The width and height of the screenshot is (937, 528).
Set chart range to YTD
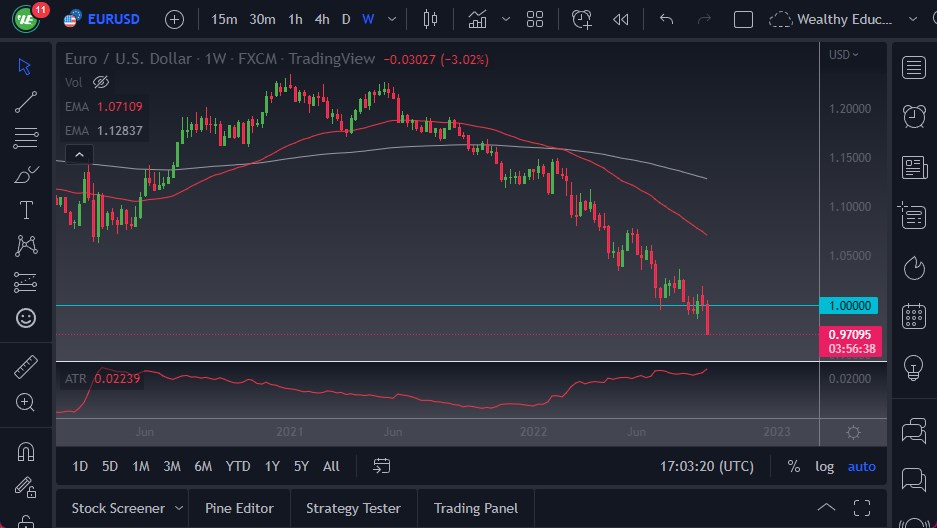pyautogui.click(x=238, y=466)
